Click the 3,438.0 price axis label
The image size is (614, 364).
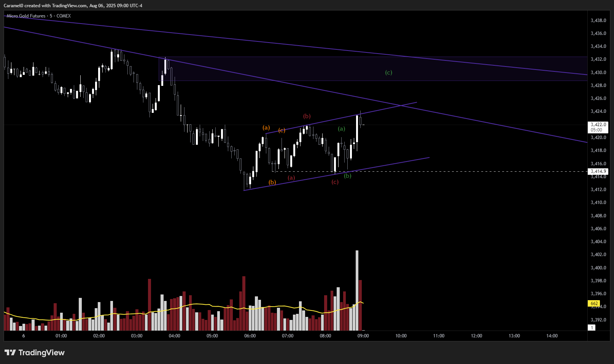coord(598,21)
